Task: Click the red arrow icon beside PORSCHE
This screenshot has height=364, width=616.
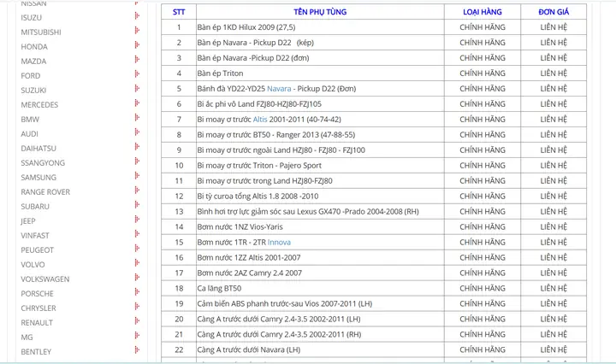Action: pos(137,293)
